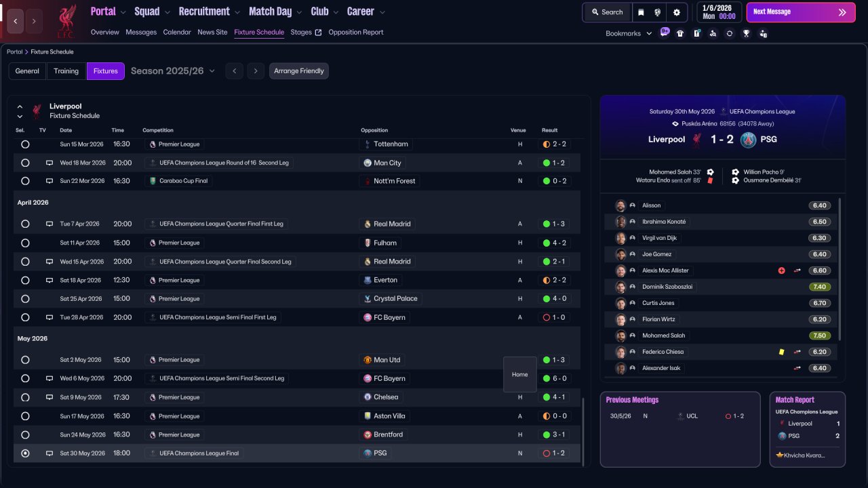
Task: Open the globe world icon in the top bar
Action: 657,12
